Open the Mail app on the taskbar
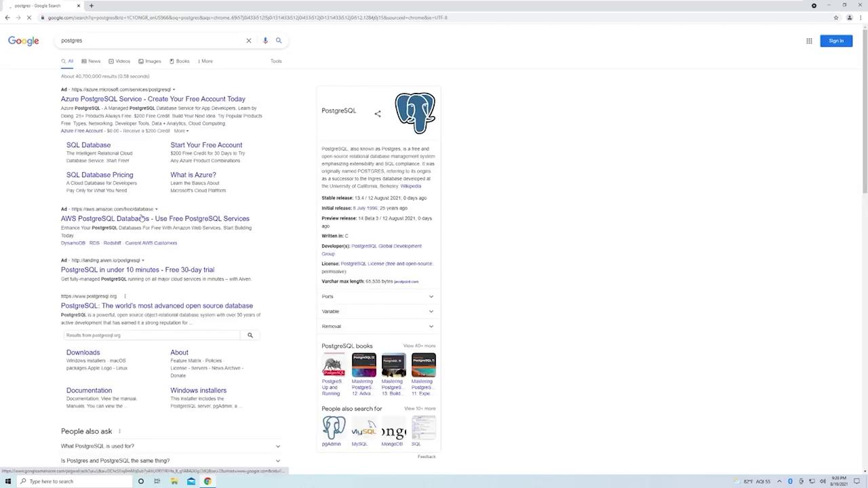868x488 pixels. pos(191,481)
